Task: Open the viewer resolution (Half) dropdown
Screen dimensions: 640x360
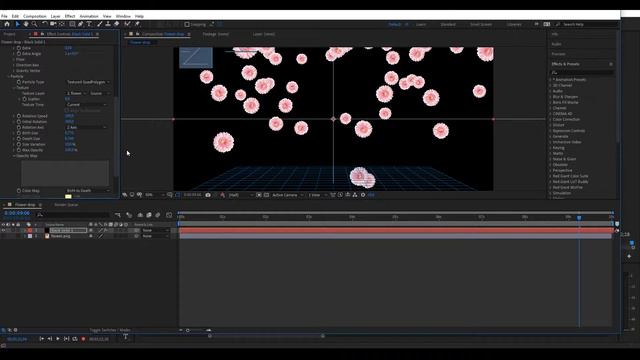Action: point(240,195)
